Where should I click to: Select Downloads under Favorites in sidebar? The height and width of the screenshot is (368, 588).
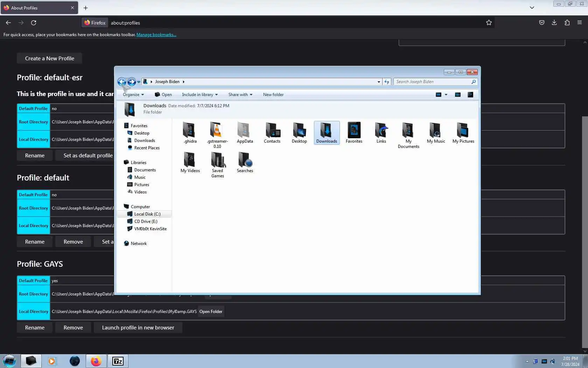[x=144, y=141]
